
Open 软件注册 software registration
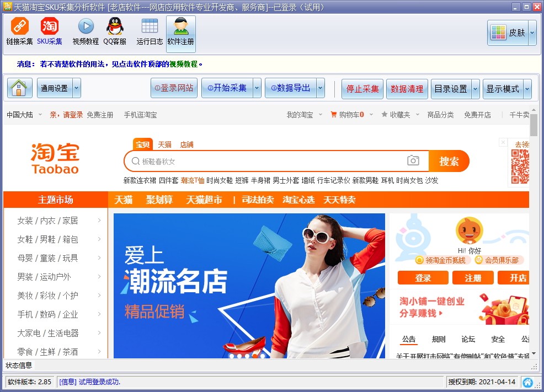click(181, 34)
